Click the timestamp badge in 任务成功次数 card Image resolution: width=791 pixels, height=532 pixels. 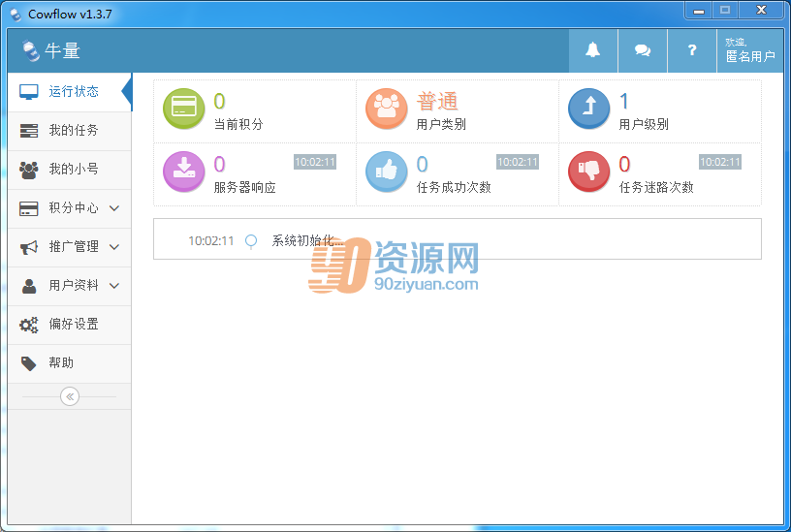point(518,162)
